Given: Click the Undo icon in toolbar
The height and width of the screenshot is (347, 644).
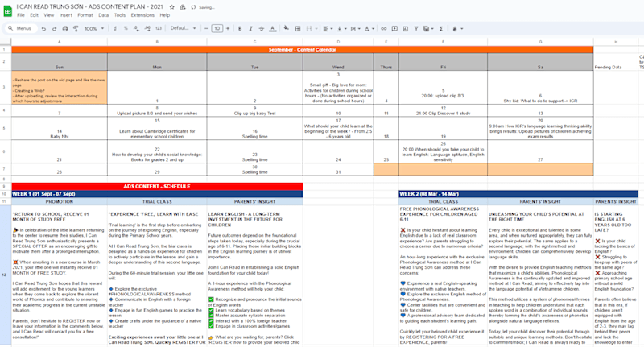Looking at the screenshot, I should (43, 29).
